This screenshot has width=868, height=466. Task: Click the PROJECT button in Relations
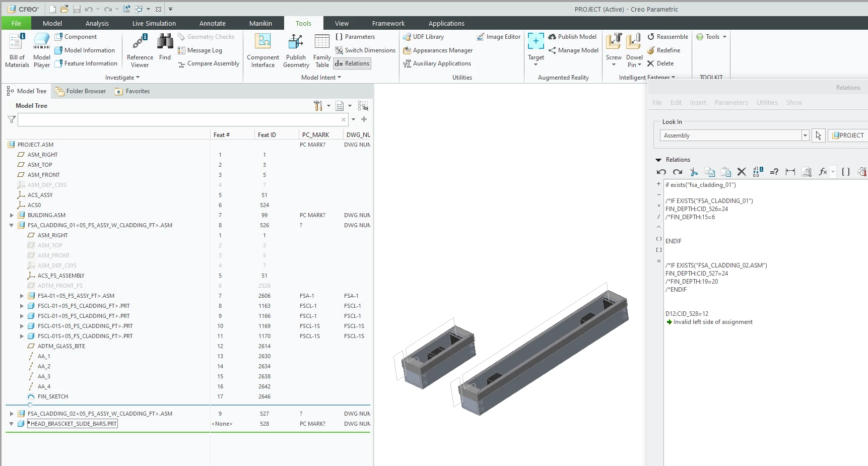click(x=848, y=136)
